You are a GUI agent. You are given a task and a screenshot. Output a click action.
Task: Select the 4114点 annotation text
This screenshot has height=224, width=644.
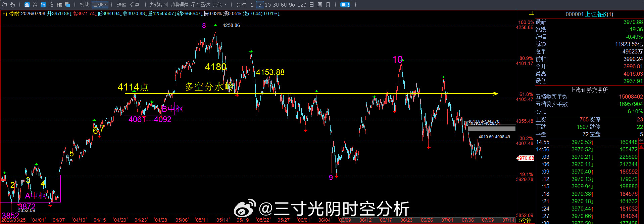[x=133, y=87]
